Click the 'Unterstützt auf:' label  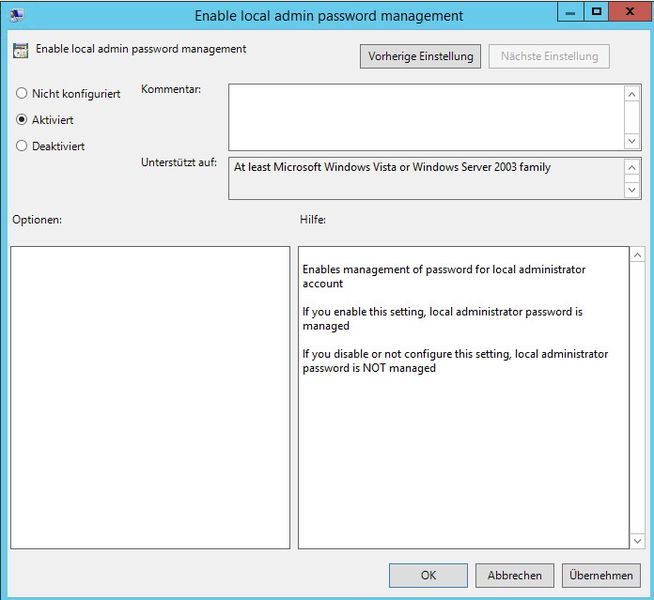coord(179,162)
